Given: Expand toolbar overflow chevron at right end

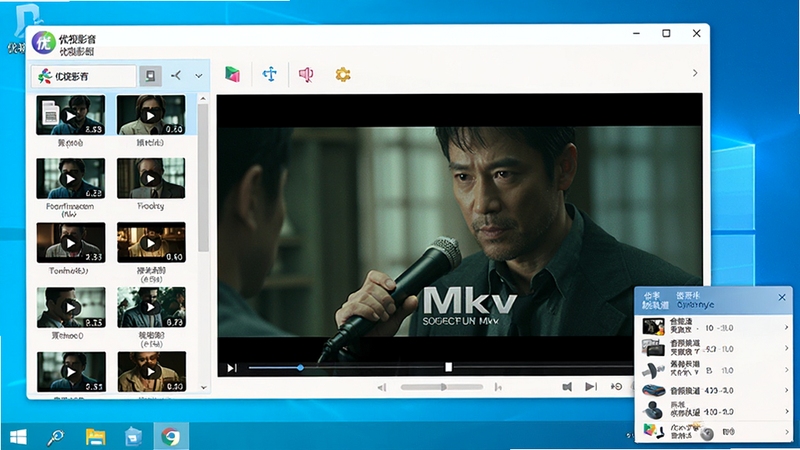Looking at the screenshot, I should 695,73.
